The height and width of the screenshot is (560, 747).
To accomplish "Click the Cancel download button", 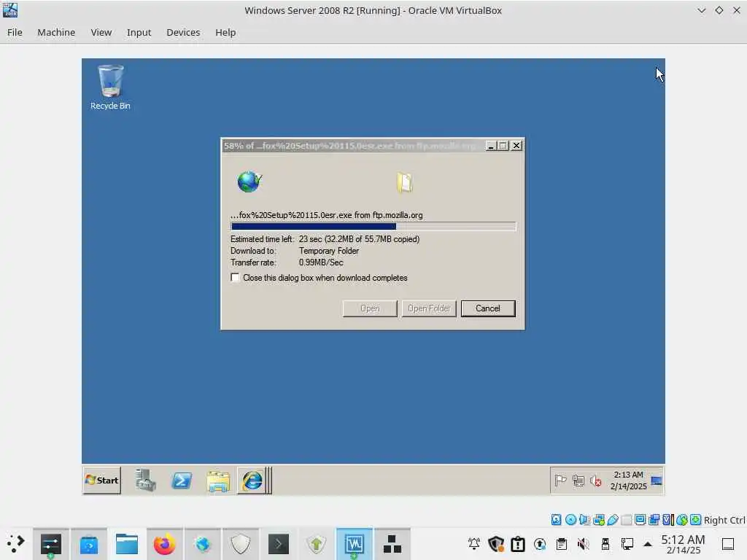I will pos(488,308).
